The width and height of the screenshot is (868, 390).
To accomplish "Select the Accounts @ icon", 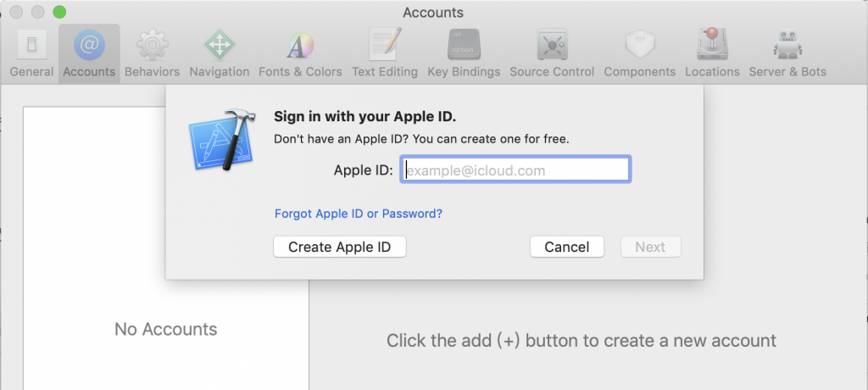I will coord(89,45).
